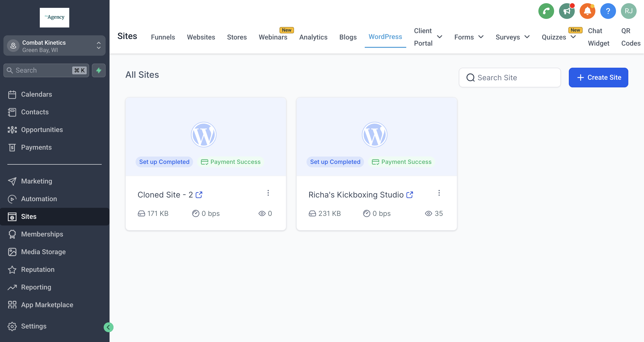
Task: Open Automation in the sidebar
Action: (x=39, y=199)
